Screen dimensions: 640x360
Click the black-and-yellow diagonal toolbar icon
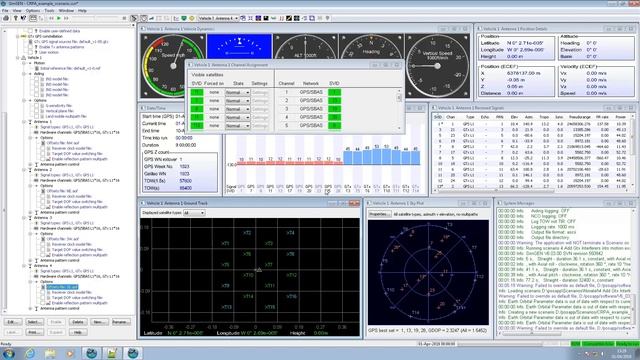coord(289,18)
